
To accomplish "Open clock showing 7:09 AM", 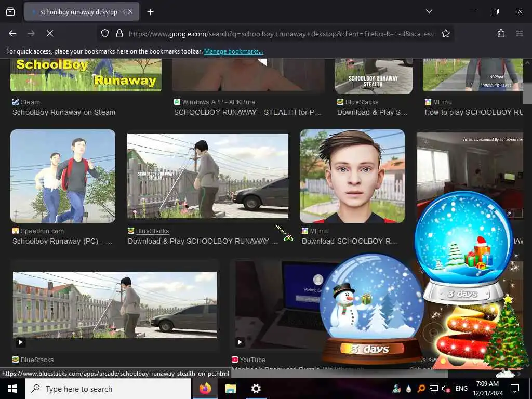I will [487, 389].
